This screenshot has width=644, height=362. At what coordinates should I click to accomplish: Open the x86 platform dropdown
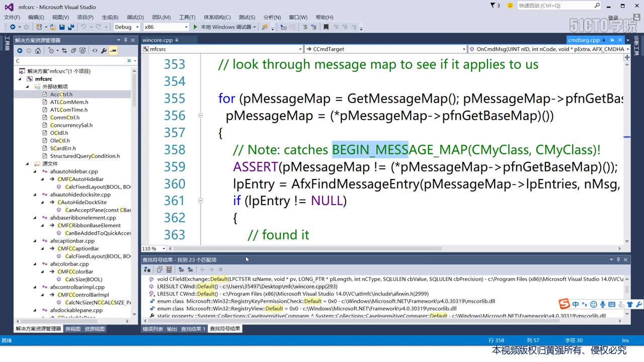point(186,27)
